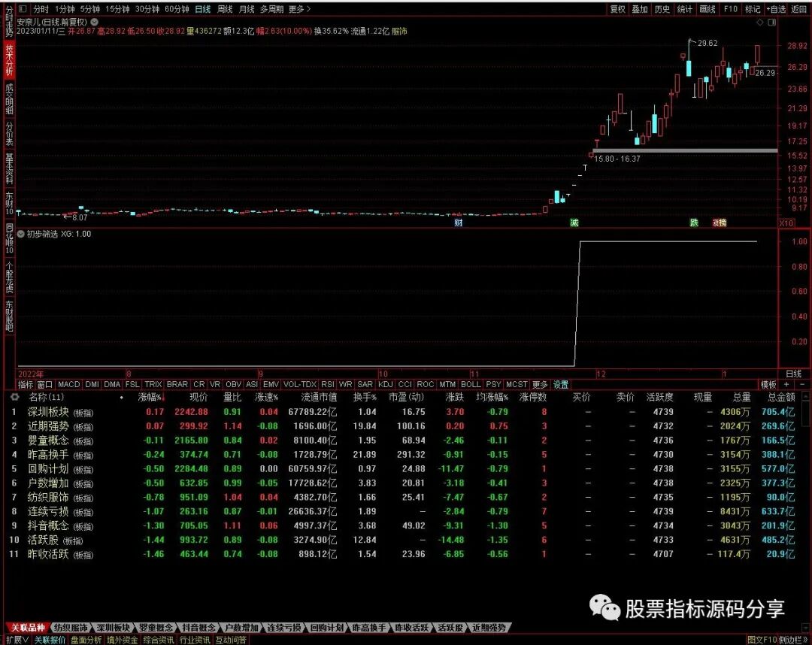The height and width of the screenshot is (645, 812).
Task: Click the 历史 toolbar button
Action: [662, 9]
